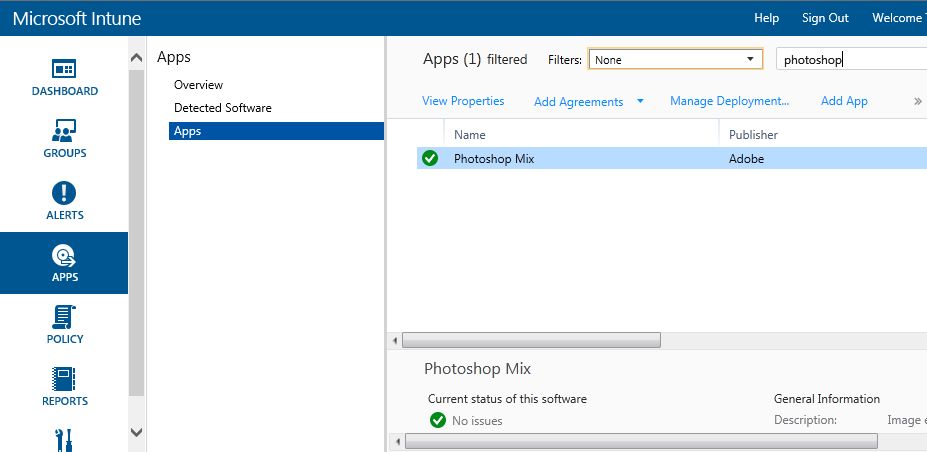Open the Filters dropdown set to None
This screenshot has width=927, height=452.
pos(675,60)
